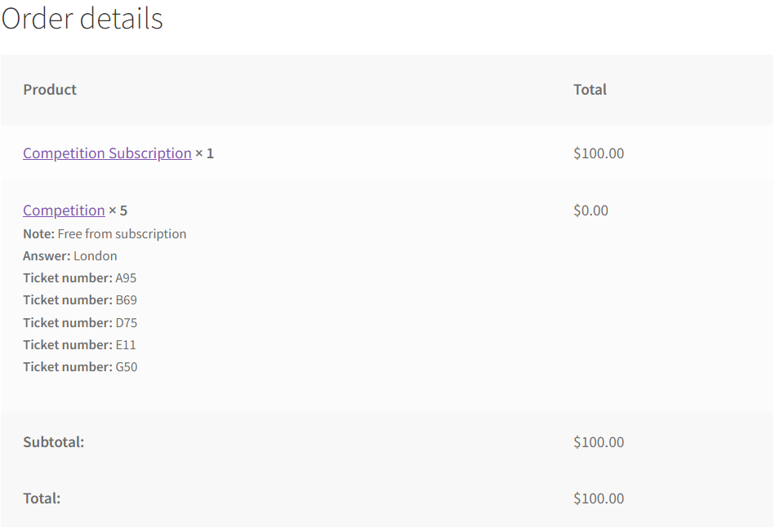Click ticket number E11

coord(126,345)
